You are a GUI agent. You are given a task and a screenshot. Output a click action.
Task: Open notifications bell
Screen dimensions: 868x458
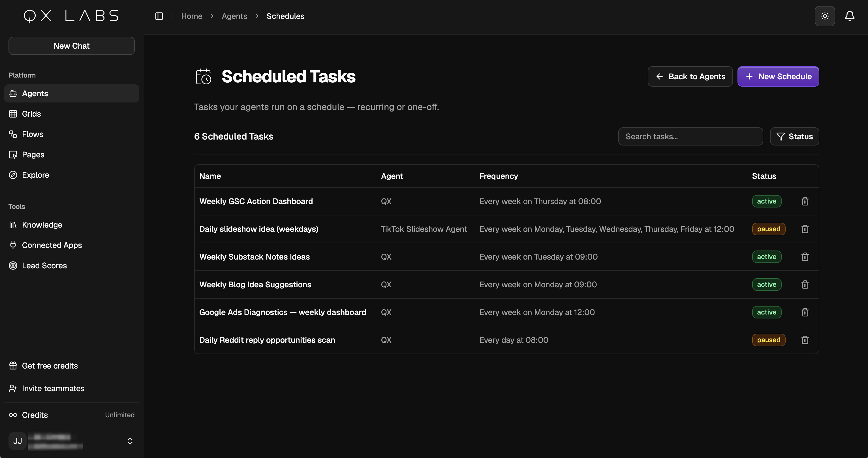point(850,16)
